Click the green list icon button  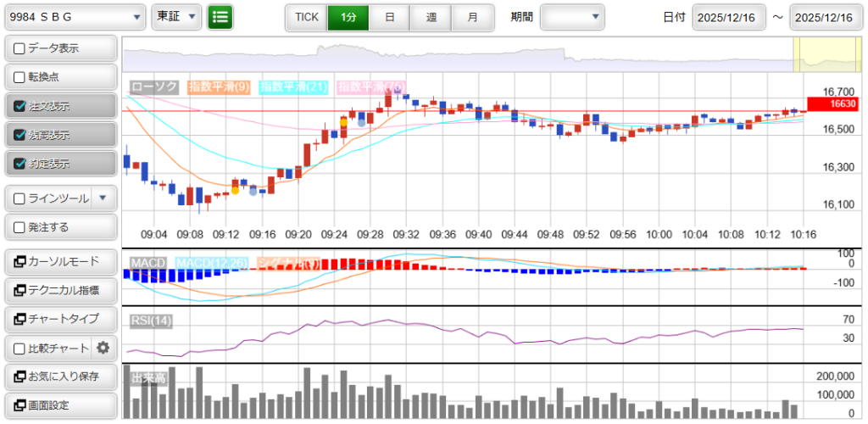click(220, 17)
